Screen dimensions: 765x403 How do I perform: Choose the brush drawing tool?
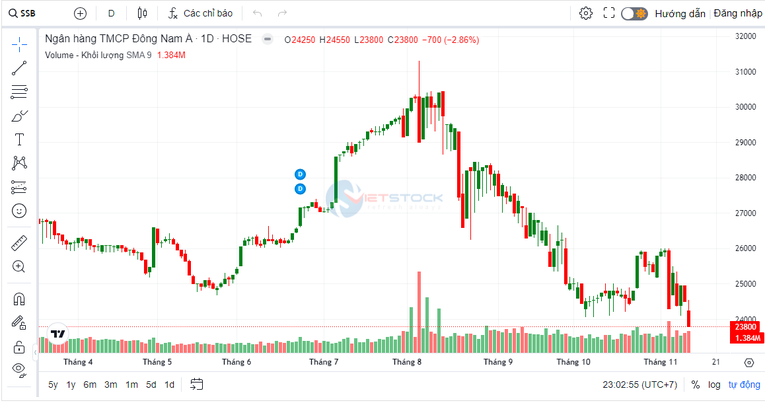[18, 116]
